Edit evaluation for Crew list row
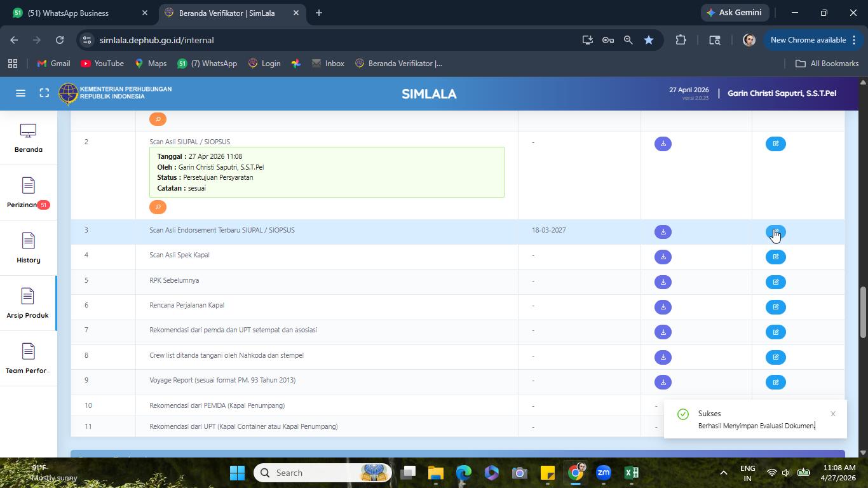868x488 pixels. pos(775,357)
